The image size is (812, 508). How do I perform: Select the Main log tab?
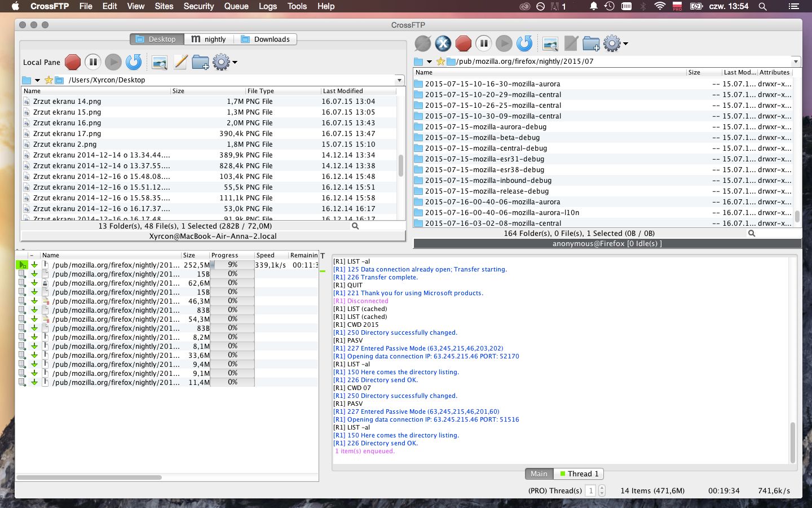click(x=539, y=474)
